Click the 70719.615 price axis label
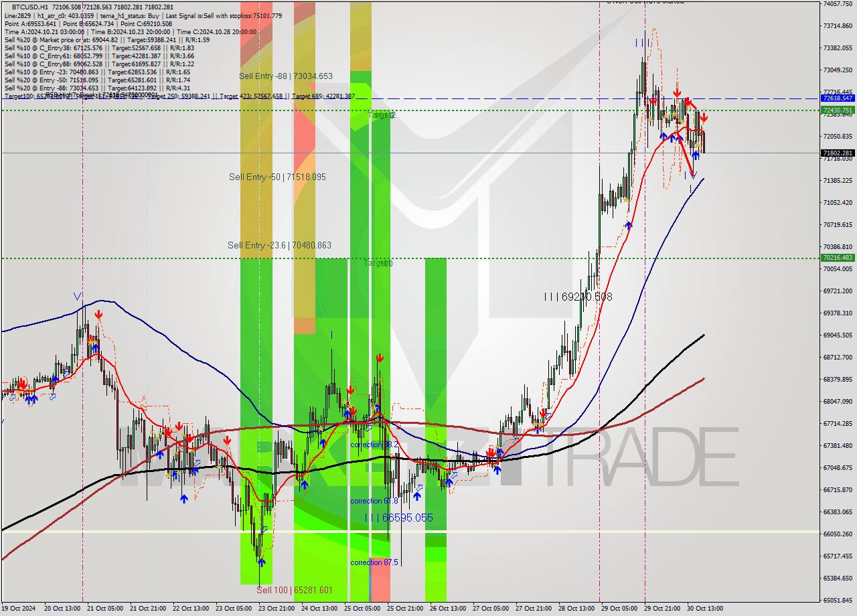857x616 pixels. pyautogui.click(x=838, y=225)
